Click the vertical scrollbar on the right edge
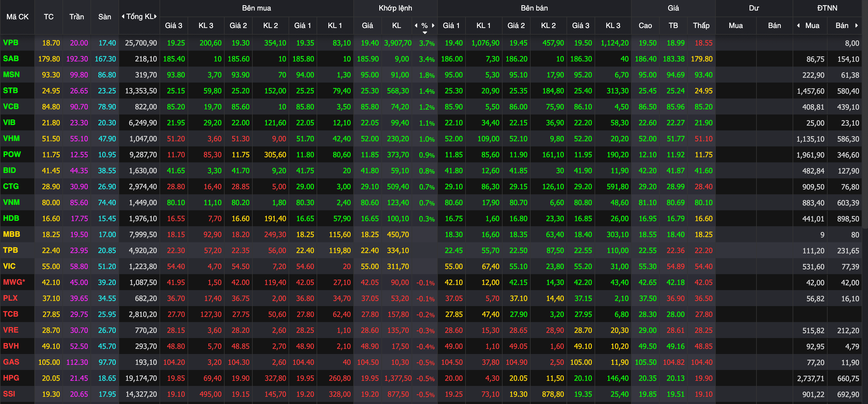 tap(865, 114)
